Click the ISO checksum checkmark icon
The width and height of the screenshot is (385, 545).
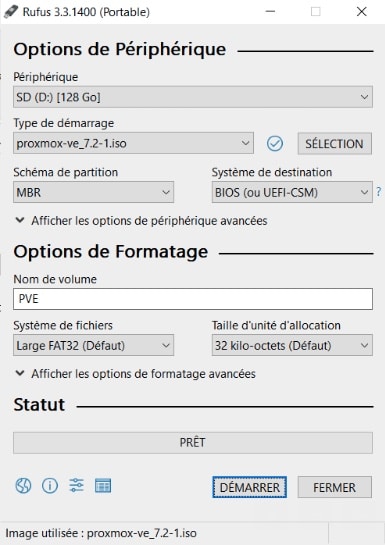pos(275,144)
